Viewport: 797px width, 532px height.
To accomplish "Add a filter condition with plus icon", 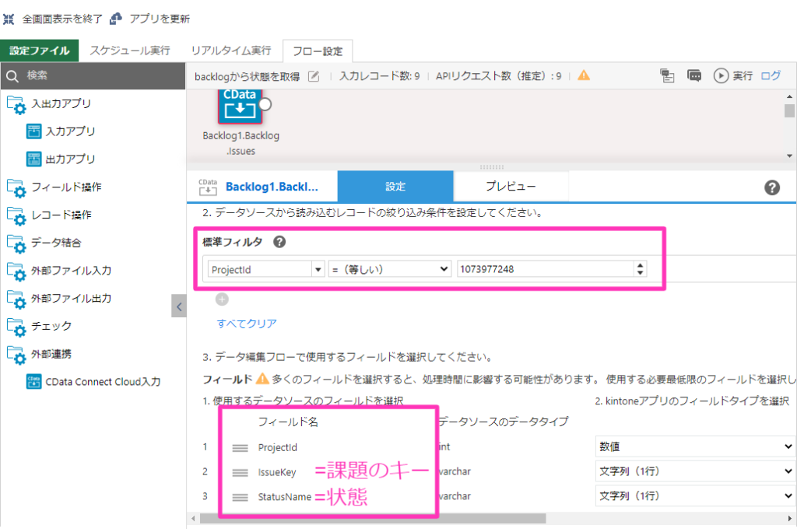I will pyautogui.click(x=222, y=299).
